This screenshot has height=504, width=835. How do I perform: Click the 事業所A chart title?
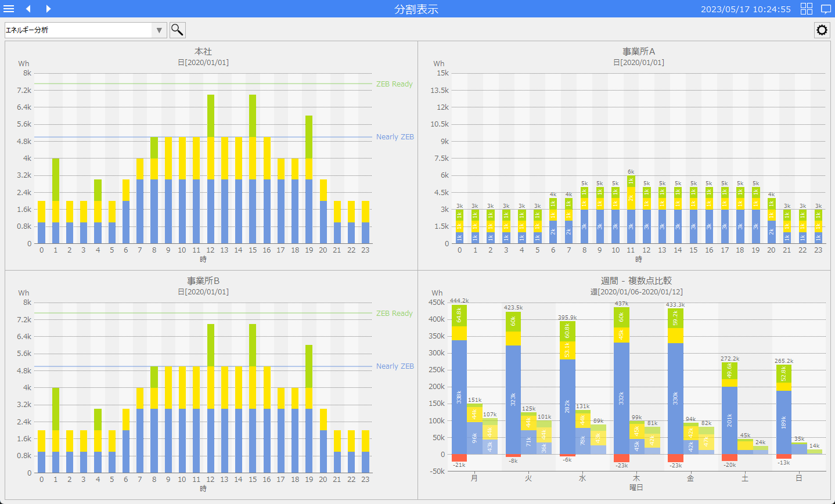click(639, 52)
